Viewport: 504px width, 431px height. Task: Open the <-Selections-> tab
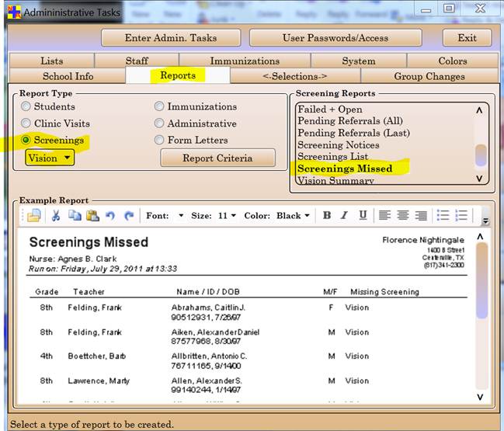(295, 76)
